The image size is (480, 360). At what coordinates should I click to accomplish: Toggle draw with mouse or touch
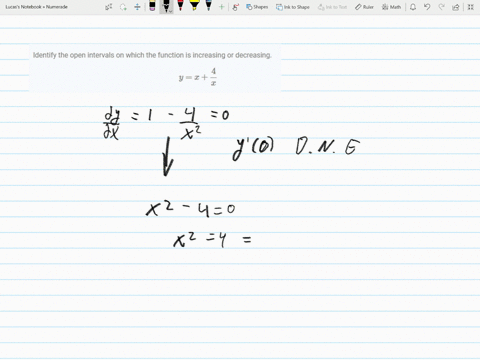(x=236, y=7)
